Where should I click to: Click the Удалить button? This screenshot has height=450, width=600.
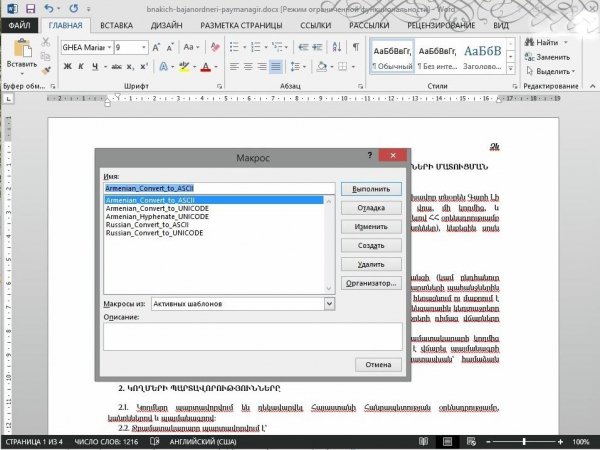371,264
